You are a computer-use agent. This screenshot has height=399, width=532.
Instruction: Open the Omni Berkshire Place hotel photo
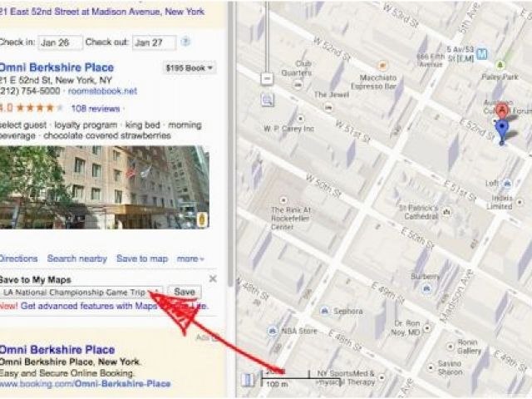(105, 187)
